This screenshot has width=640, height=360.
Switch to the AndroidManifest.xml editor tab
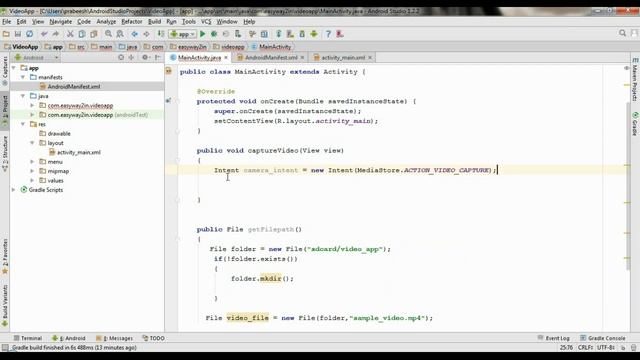coord(271,58)
